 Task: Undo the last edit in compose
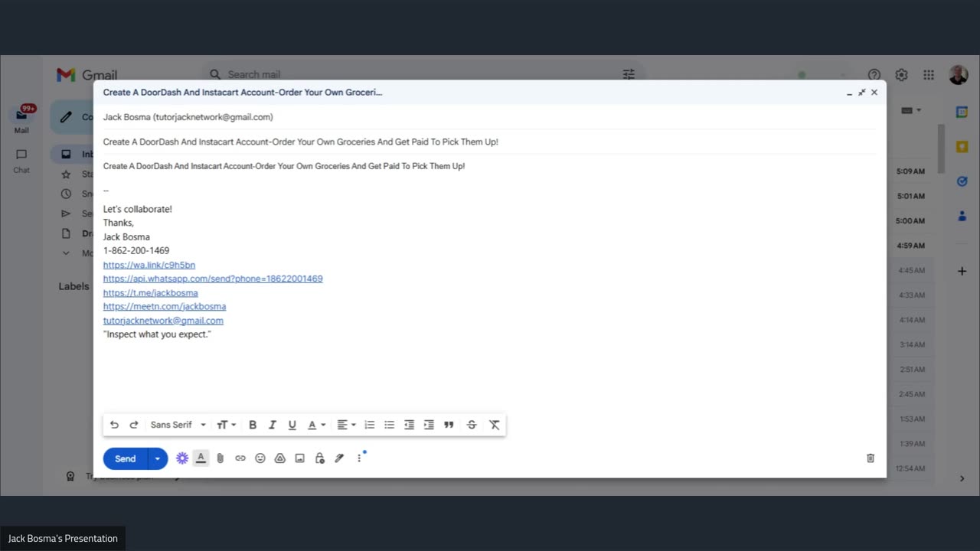[114, 425]
